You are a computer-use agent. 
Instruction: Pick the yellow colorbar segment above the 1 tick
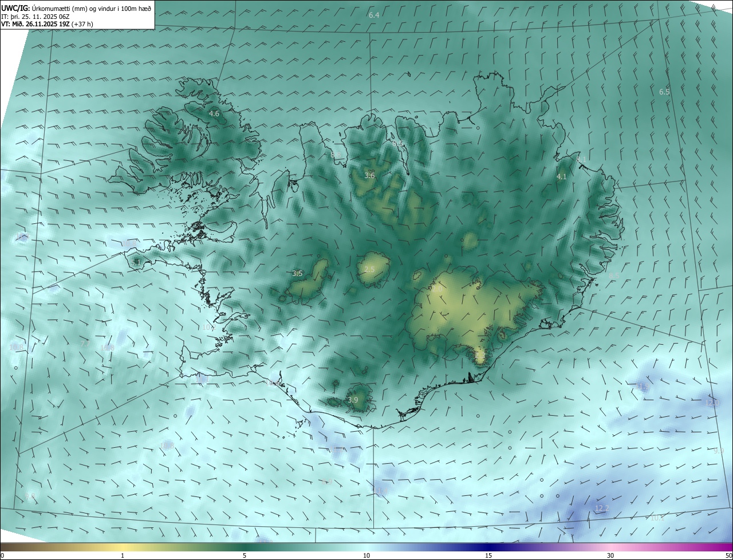pos(123,547)
